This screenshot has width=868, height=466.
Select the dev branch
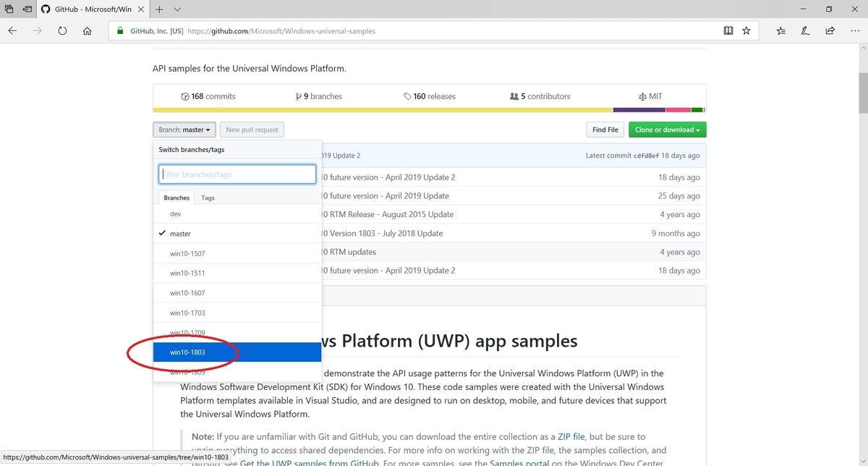coord(237,214)
